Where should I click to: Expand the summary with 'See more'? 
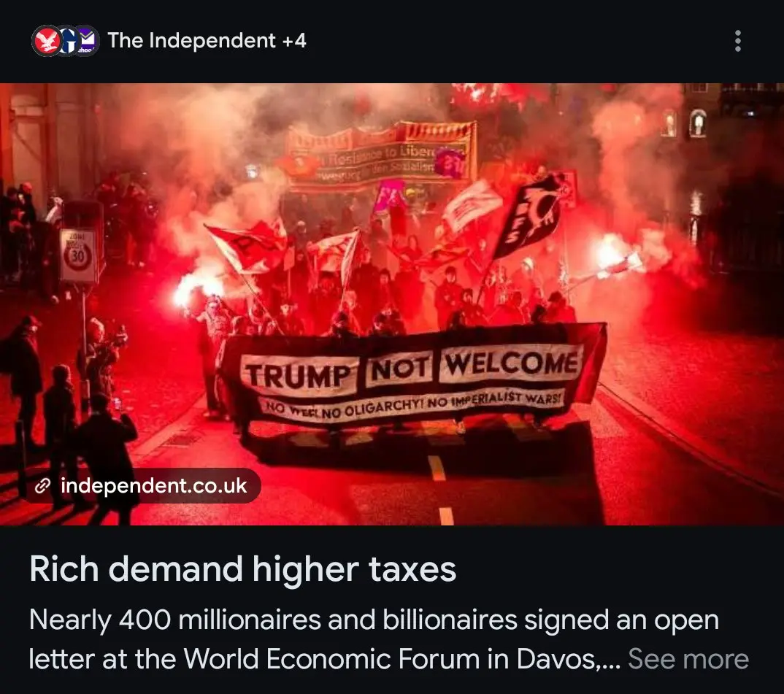pos(688,659)
